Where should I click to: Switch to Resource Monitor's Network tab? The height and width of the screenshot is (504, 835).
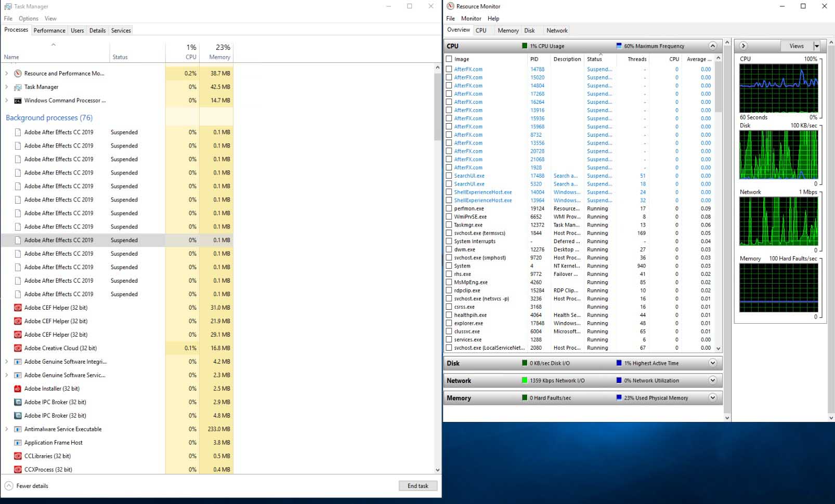pos(557,30)
